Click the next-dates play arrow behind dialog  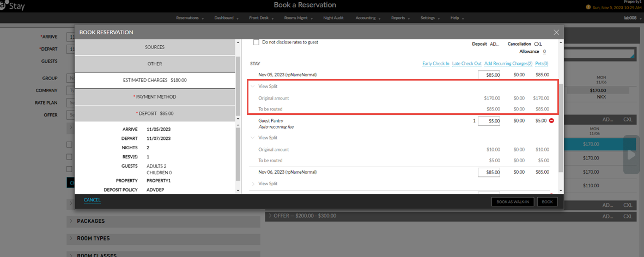pos(631,155)
